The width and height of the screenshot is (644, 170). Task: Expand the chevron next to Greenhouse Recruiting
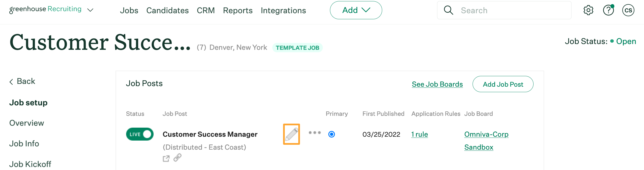91,10
